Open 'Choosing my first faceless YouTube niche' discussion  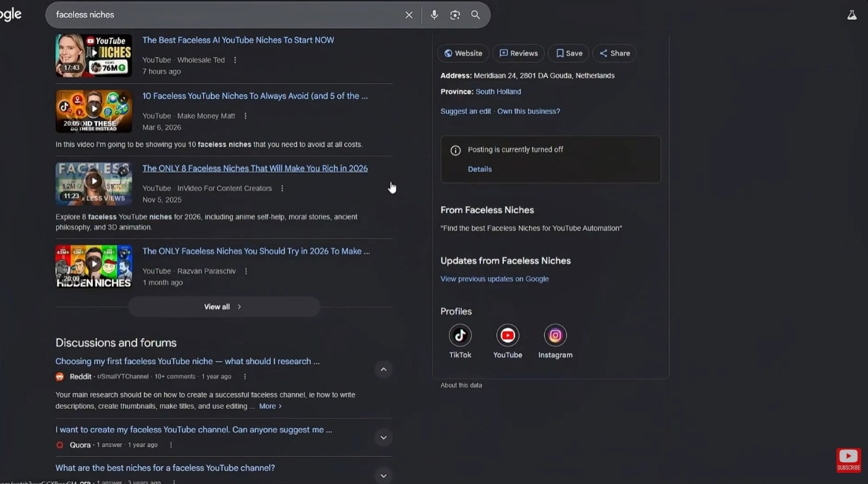pos(187,361)
